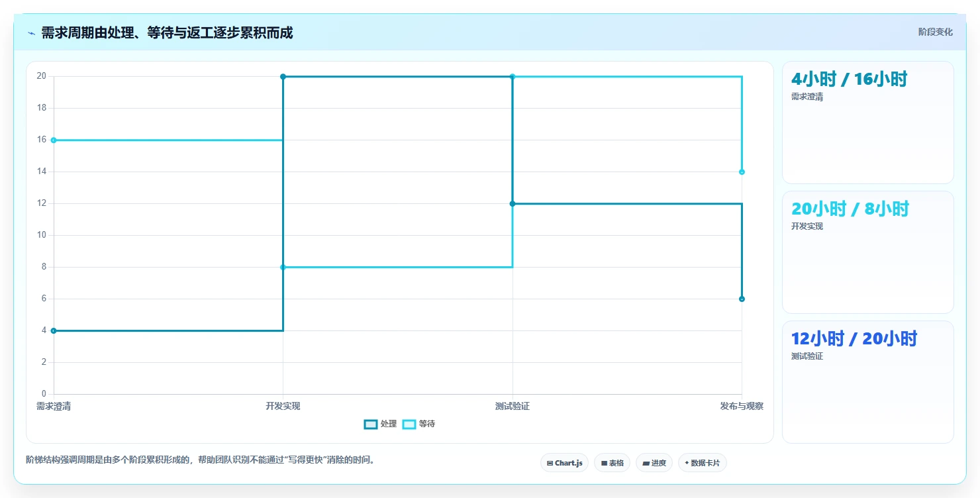
Task: Toggle the 处理 legend series
Action: pyautogui.click(x=380, y=424)
